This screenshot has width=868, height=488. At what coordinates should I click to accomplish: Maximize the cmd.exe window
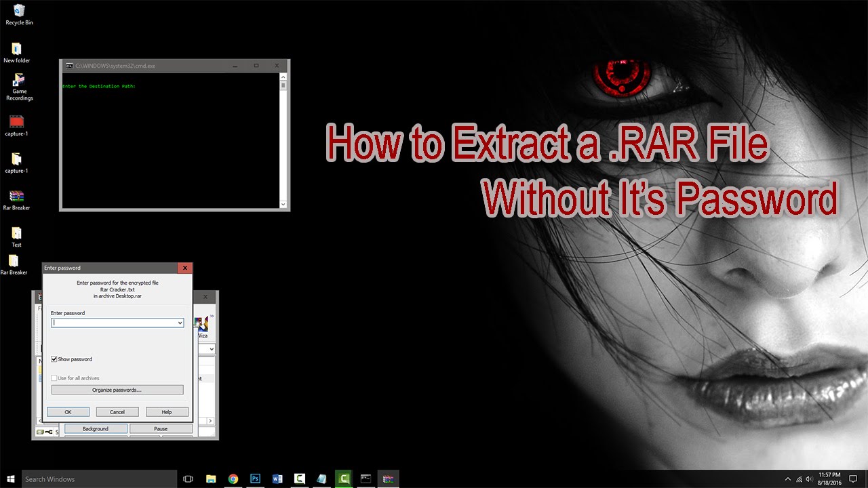click(x=256, y=66)
